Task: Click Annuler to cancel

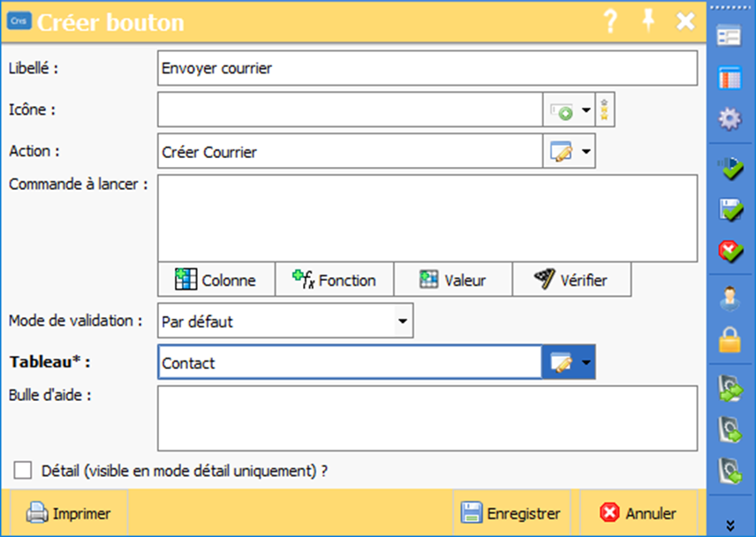Action: [x=638, y=513]
